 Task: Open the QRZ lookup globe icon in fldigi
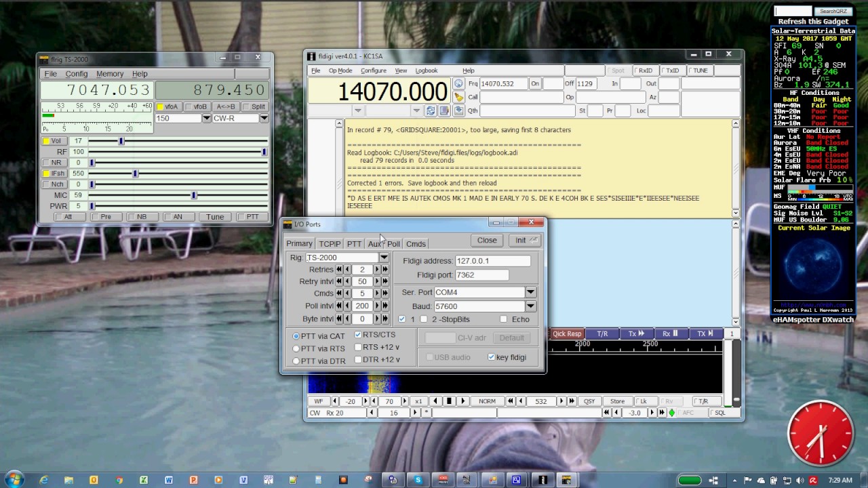(x=458, y=83)
